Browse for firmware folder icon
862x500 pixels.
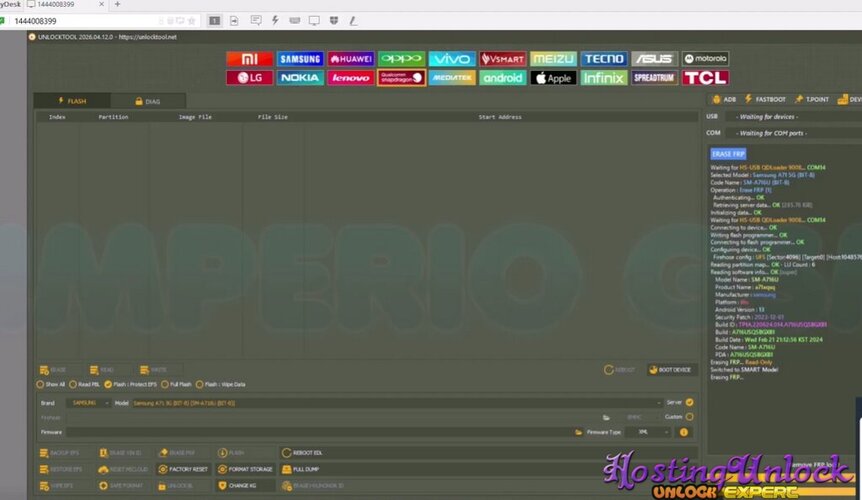578,432
